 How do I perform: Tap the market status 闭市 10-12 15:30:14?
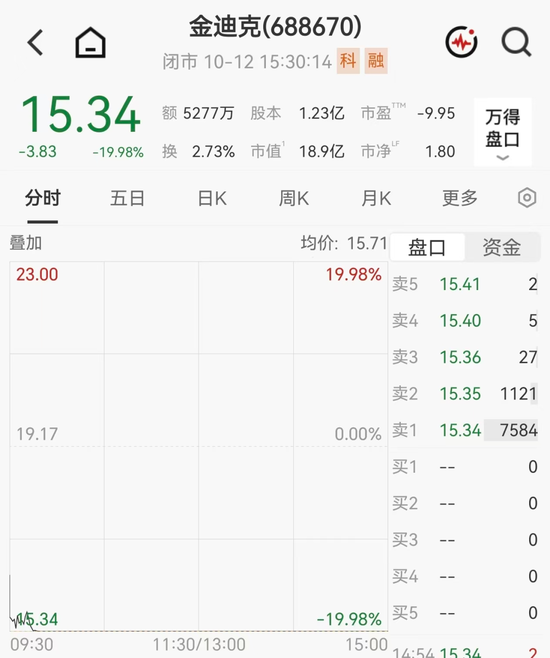point(247,62)
